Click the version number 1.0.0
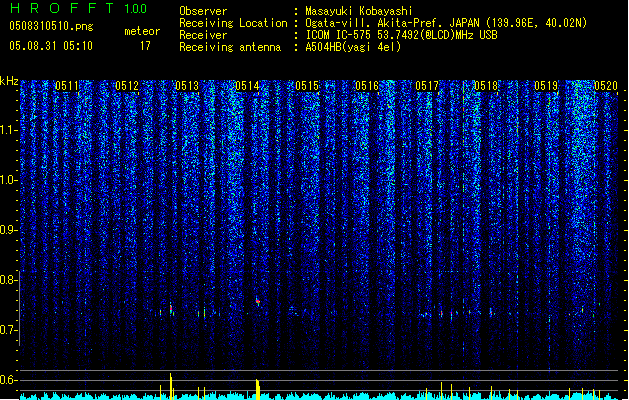629x400 pixels. click(x=135, y=9)
